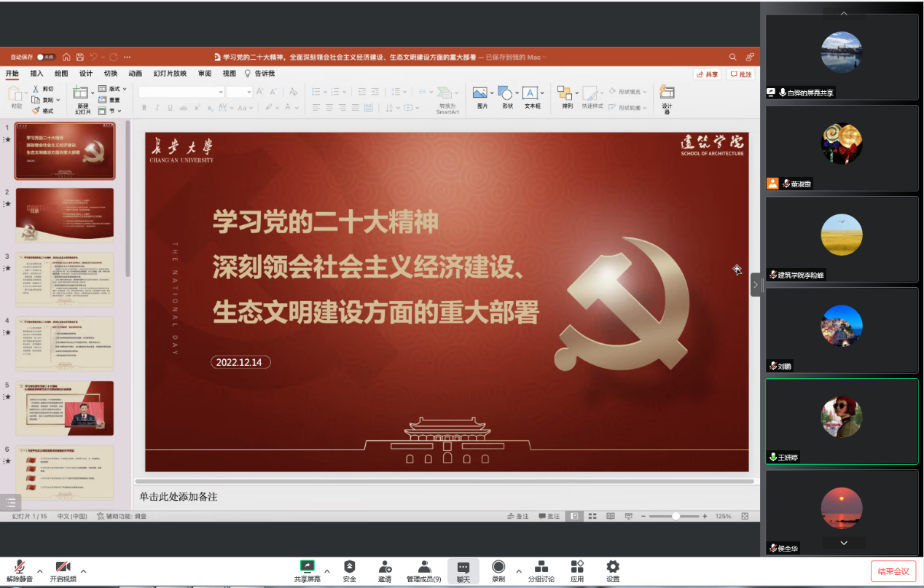Click the Security (安全) shield icon

tap(350, 568)
